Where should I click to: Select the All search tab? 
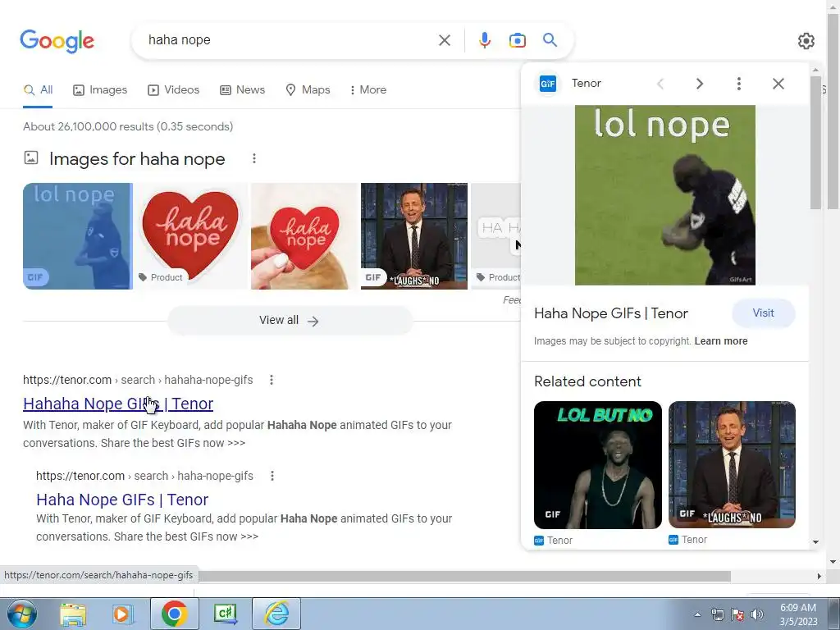tap(38, 90)
